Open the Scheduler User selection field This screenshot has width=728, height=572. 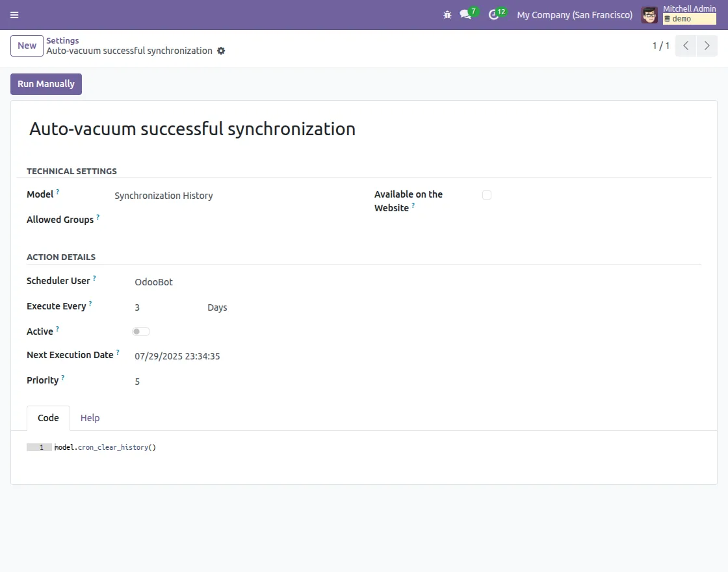click(x=154, y=282)
